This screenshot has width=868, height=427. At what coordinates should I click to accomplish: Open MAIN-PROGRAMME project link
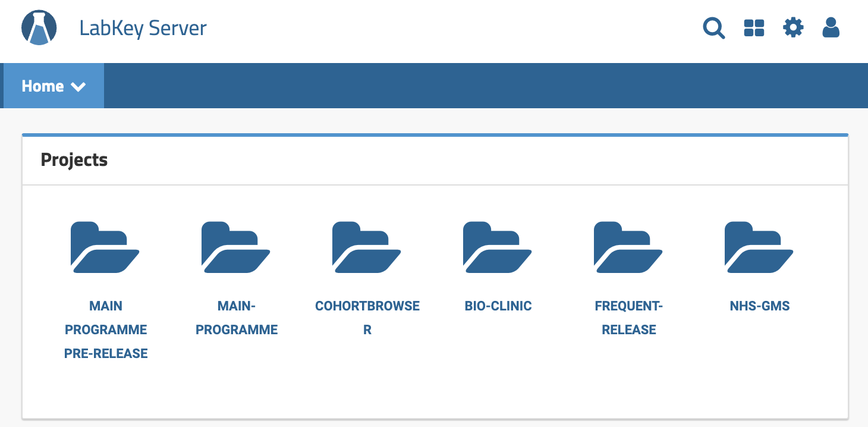pos(237,318)
